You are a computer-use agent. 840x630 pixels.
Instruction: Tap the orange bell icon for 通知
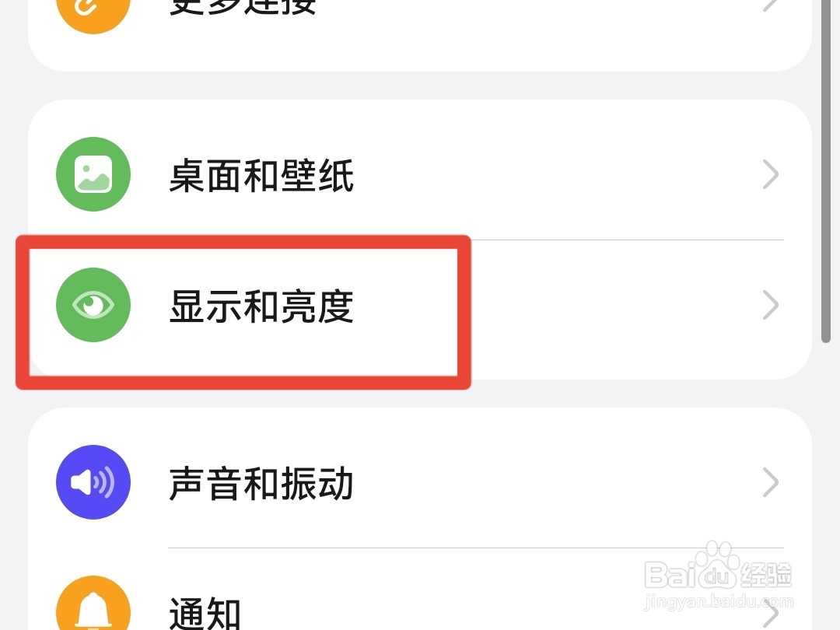pos(93,603)
